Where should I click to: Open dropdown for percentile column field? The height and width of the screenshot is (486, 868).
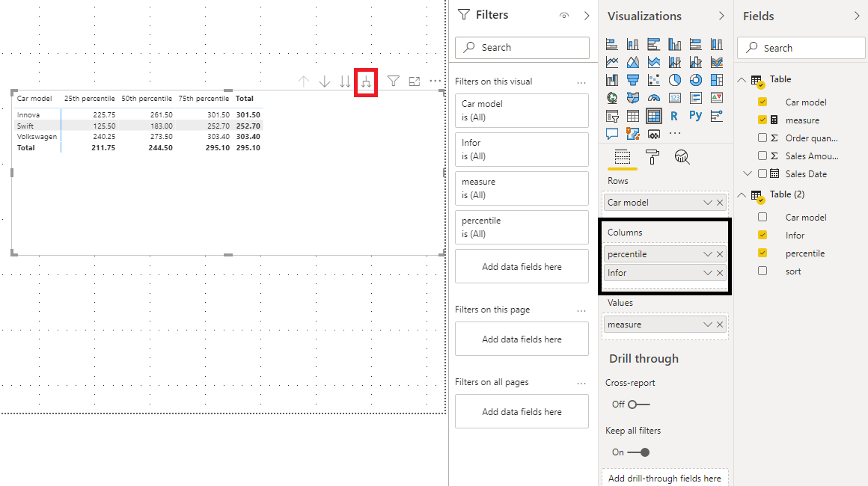pos(707,254)
